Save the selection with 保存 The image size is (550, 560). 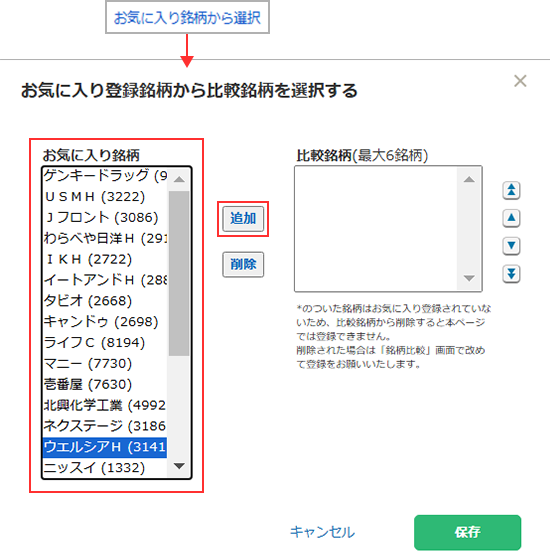(467, 532)
